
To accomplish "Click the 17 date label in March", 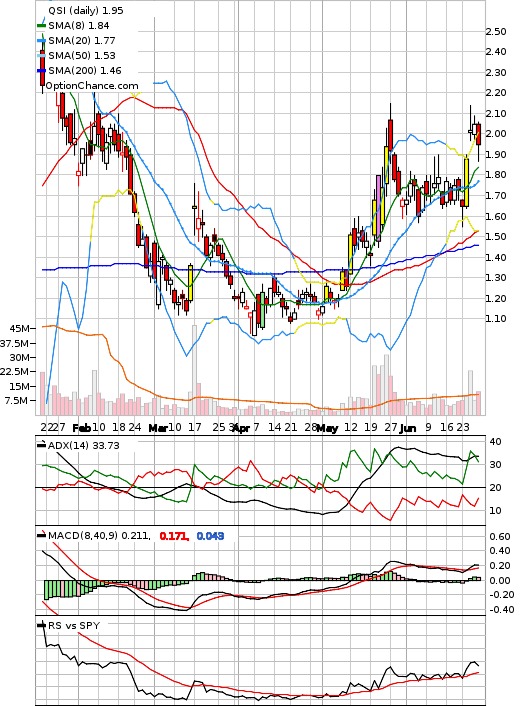I will tap(194, 427).
